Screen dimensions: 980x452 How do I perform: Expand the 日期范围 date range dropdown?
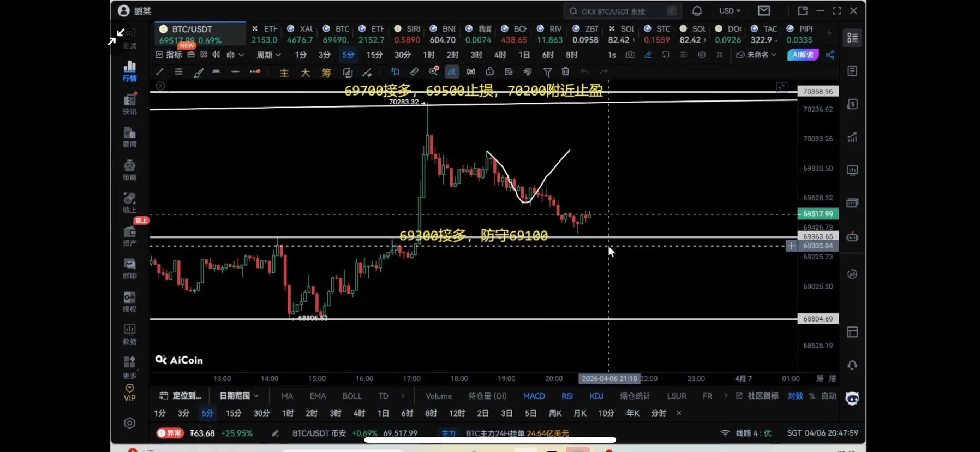[239, 396]
